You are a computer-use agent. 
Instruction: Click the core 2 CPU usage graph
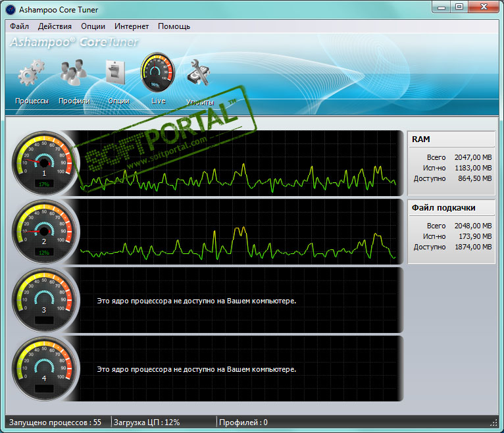238,232
